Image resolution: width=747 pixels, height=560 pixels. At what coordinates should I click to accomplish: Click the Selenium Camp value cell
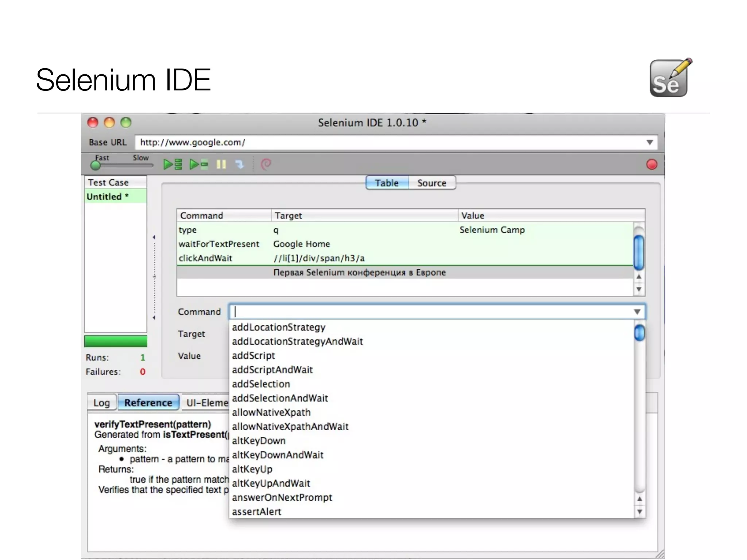coord(492,230)
